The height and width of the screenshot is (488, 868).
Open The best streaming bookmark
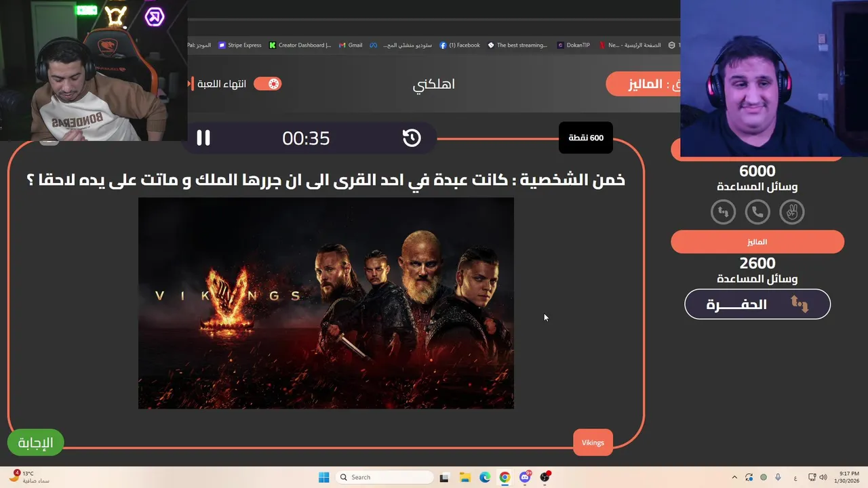point(517,45)
